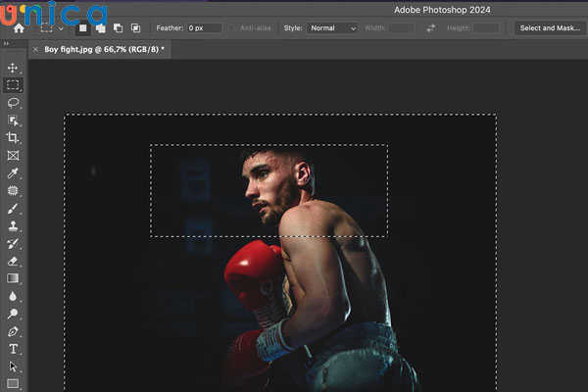Select the Brush tool

(13, 209)
